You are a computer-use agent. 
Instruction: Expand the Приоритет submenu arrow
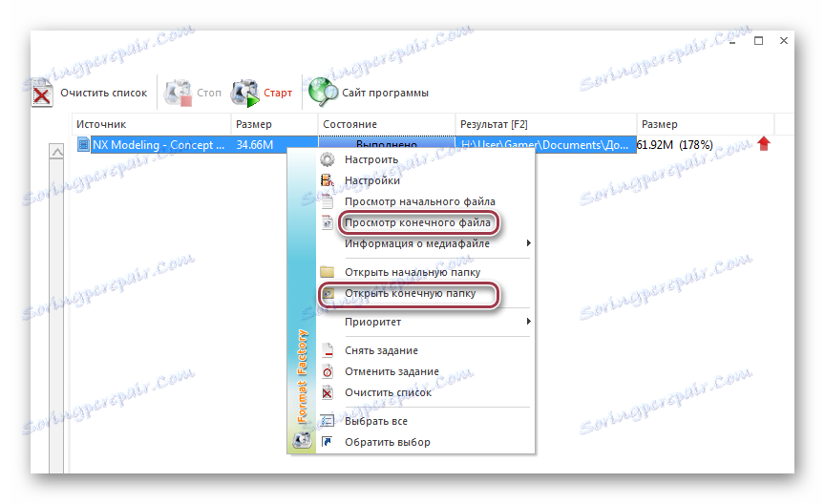click(528, 322)
